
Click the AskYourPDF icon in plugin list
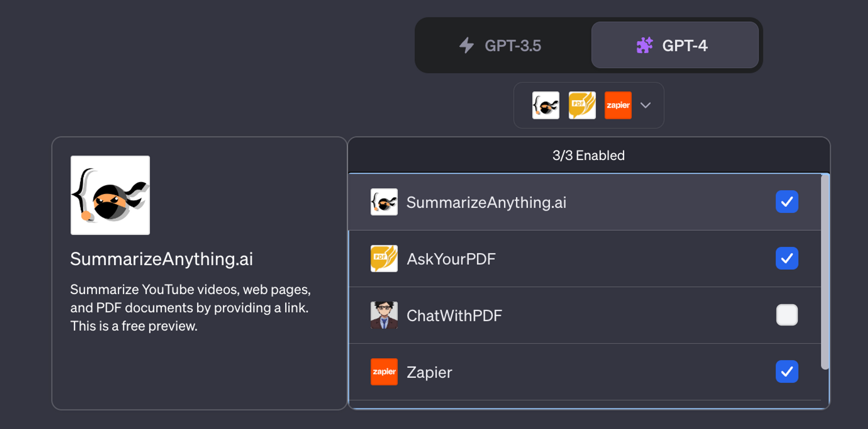pyautogui.click(x=384, y=258)
